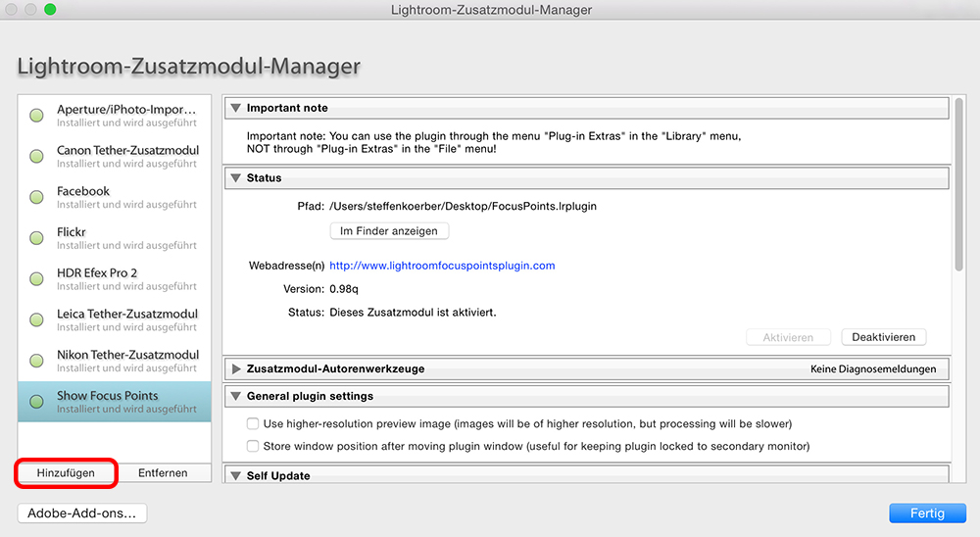Collapse the Important note section
980x537 pixels.
(235, 108)
